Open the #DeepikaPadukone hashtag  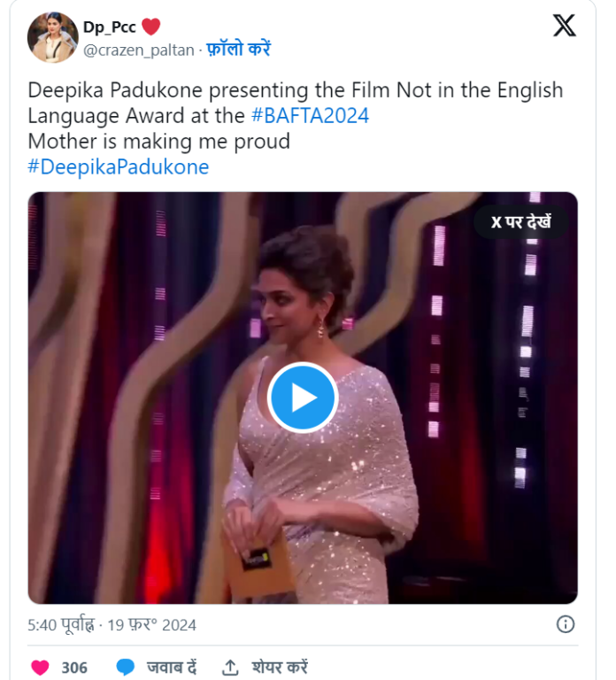(119, 166)
